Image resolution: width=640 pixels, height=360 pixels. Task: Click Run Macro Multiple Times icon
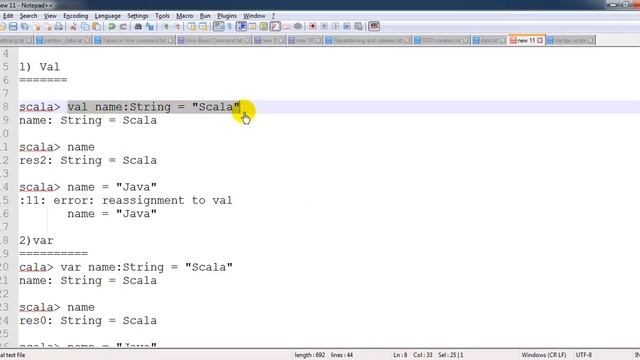(x=347, y=27)
